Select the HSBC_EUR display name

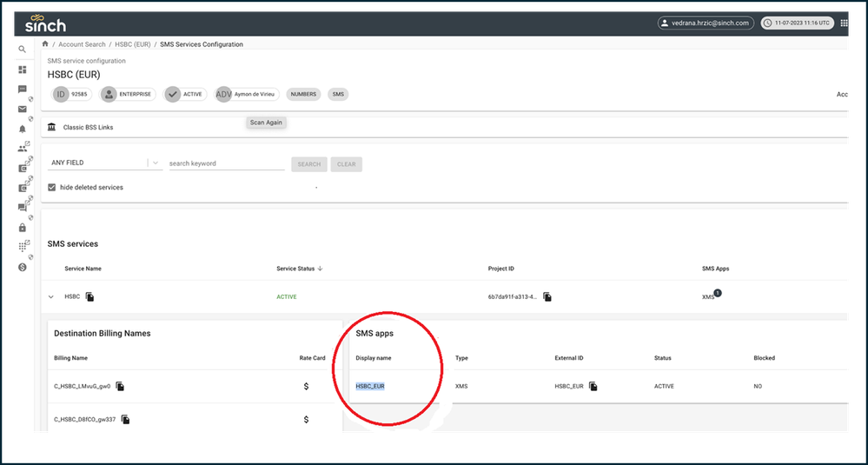[370, 387]
